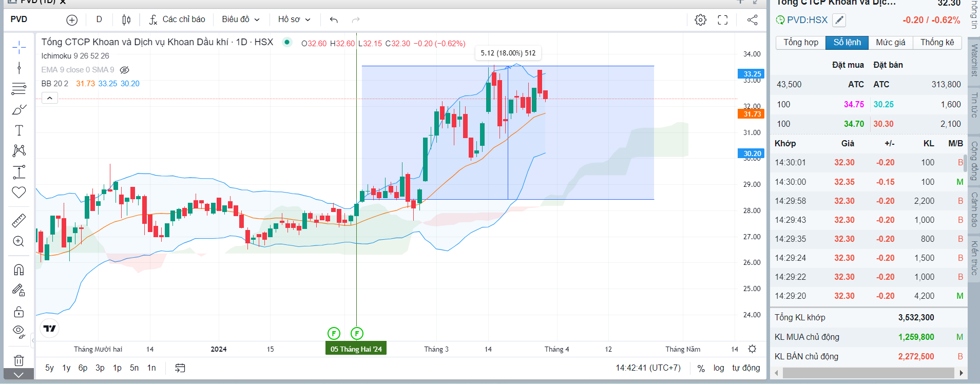Open the first green F event marker
Viewport: 980px width, 384px height.
tap(334, 334)
